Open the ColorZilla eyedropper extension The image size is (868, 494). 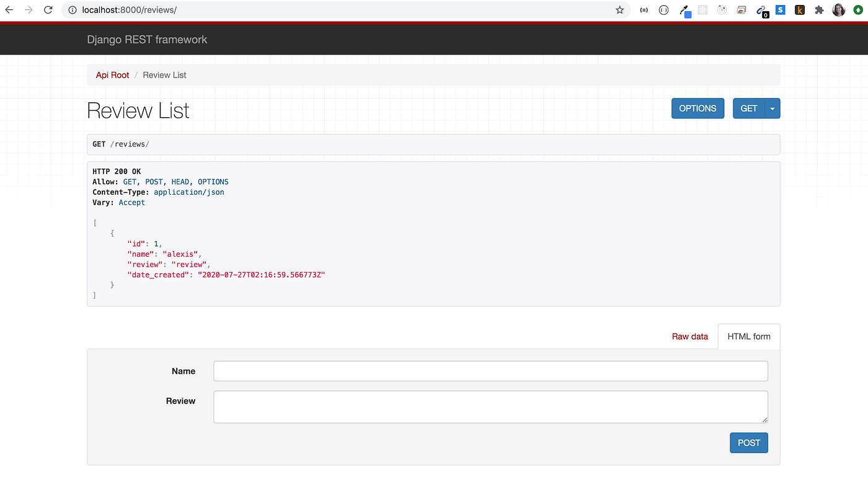tap(684, 9)
